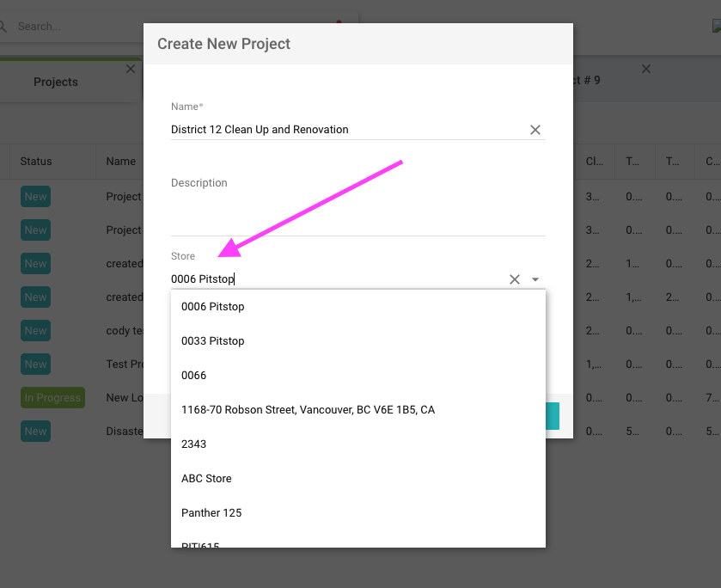Switch to the Projects tab
Image resolution: width=721 pixels, height=588 pixels.
56,83
